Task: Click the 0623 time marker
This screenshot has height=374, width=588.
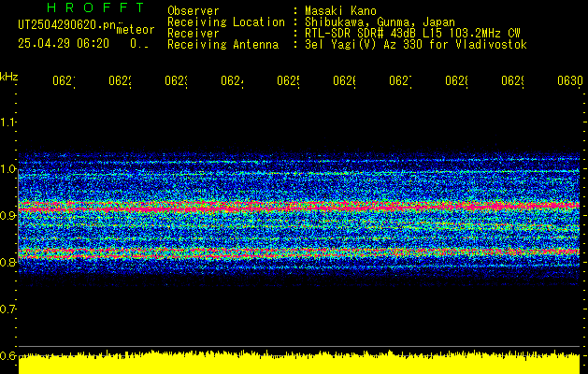Action: (177, 81)
